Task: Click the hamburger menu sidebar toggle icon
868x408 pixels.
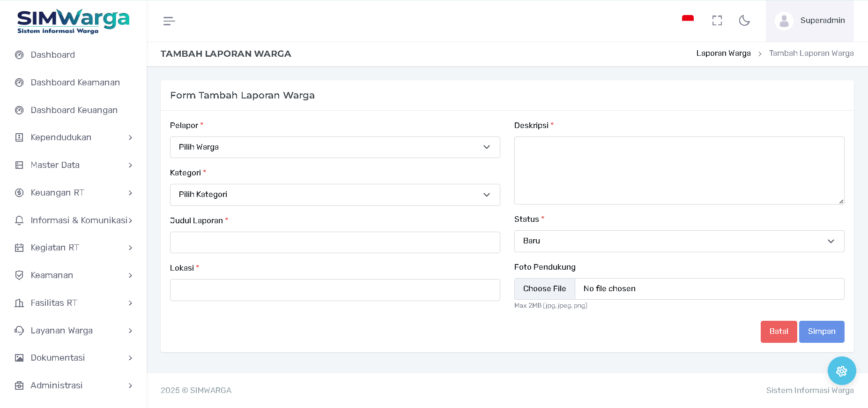Action: point(169,21)
